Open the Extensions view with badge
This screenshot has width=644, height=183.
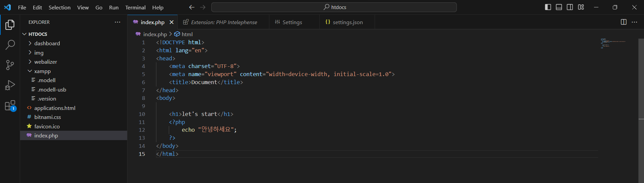pos(10,106)
